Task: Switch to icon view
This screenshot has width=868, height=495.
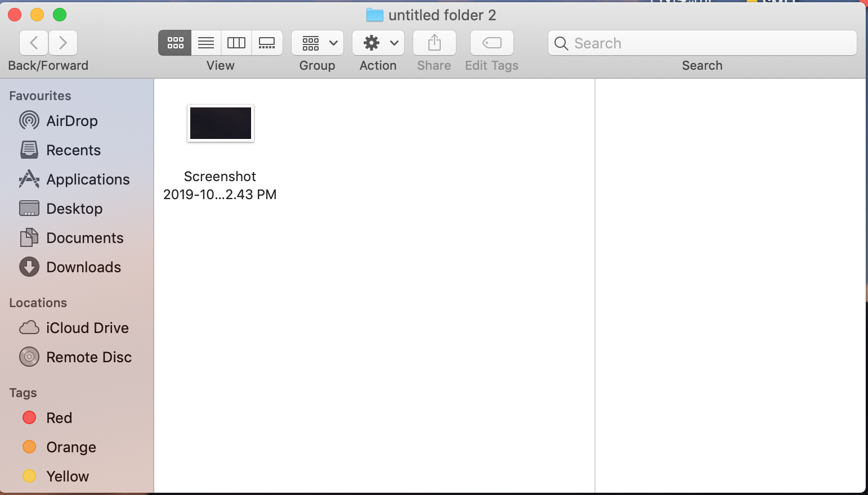Action: (175, 43)
